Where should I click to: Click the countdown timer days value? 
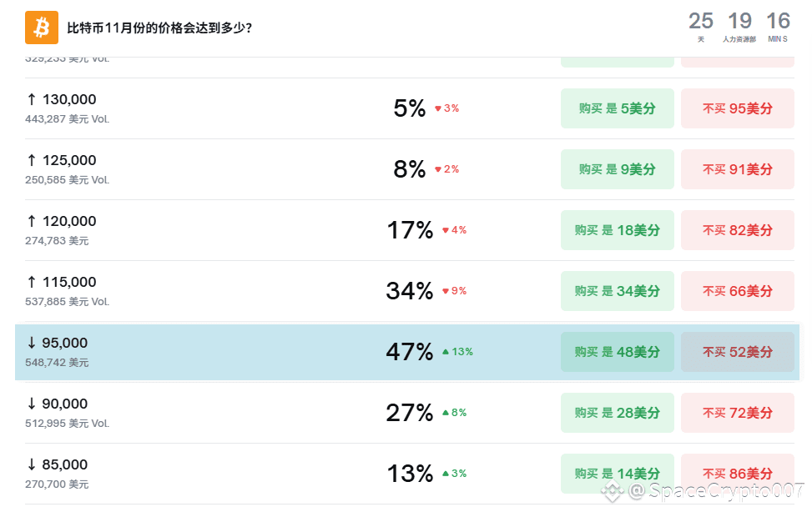pos(701,22)
